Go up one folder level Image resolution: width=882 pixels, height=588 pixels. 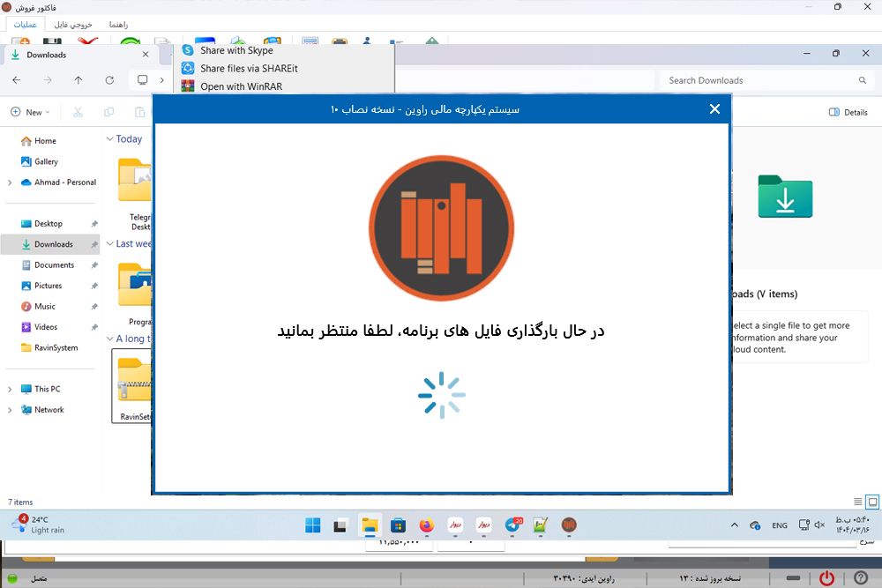coord(78,80)
